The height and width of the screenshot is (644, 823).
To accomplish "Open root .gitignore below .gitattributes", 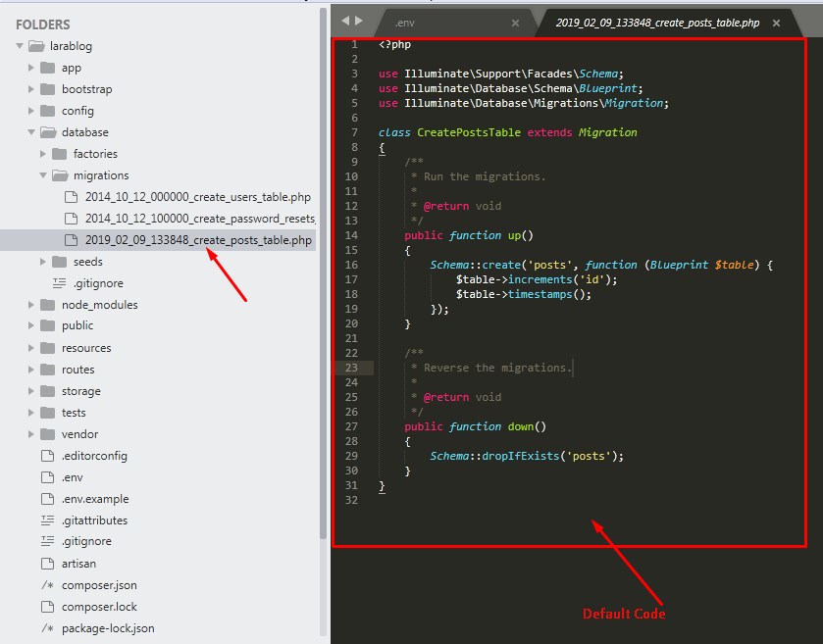I will click(86, 541).
